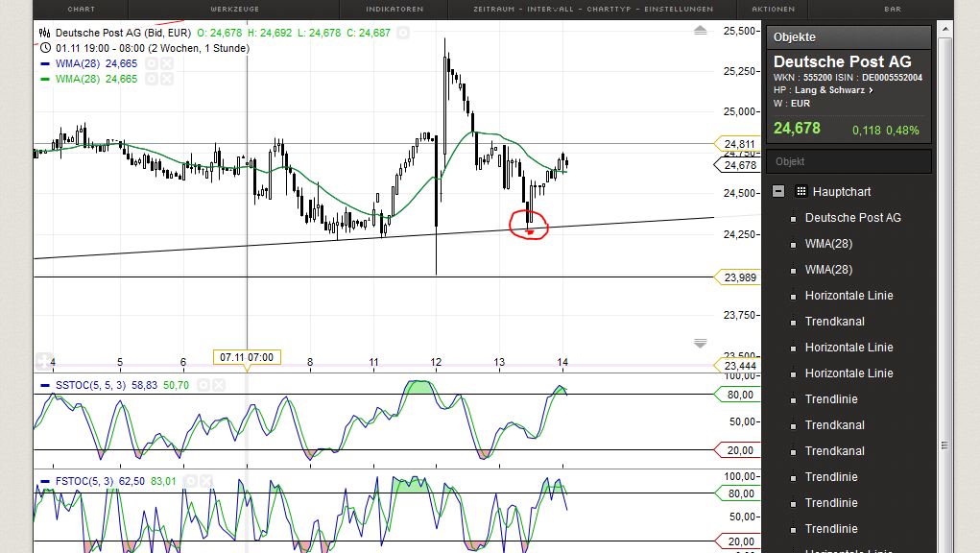
Task: Click the Deutsche Post AG title in the panel
Action: pos(842,61)
